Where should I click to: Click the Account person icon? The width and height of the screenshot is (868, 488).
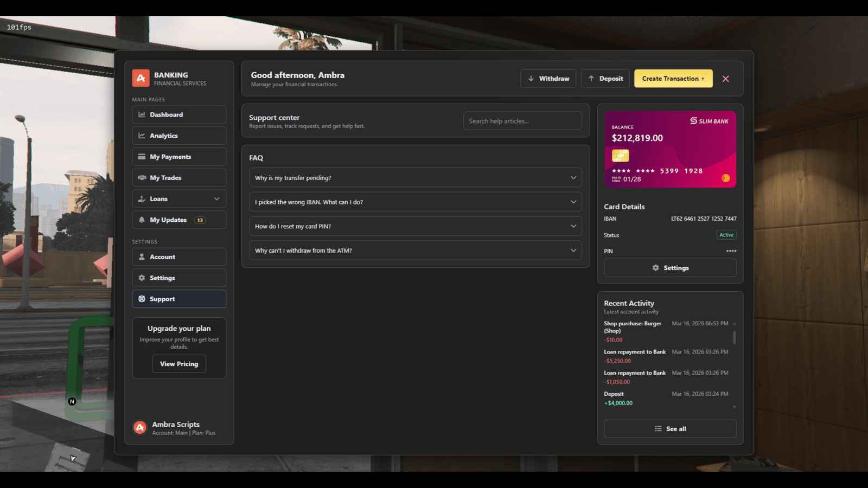point(142,257)
